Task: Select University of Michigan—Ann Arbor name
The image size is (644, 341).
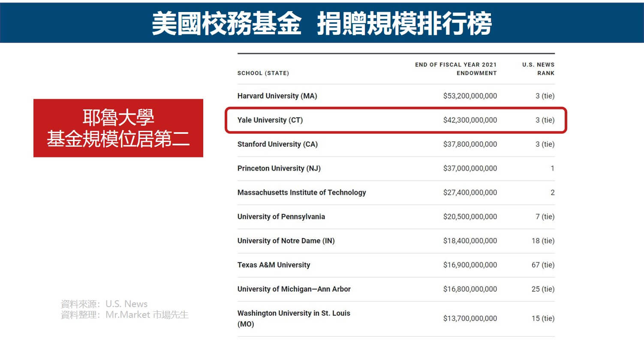Action: coord(294,289)
